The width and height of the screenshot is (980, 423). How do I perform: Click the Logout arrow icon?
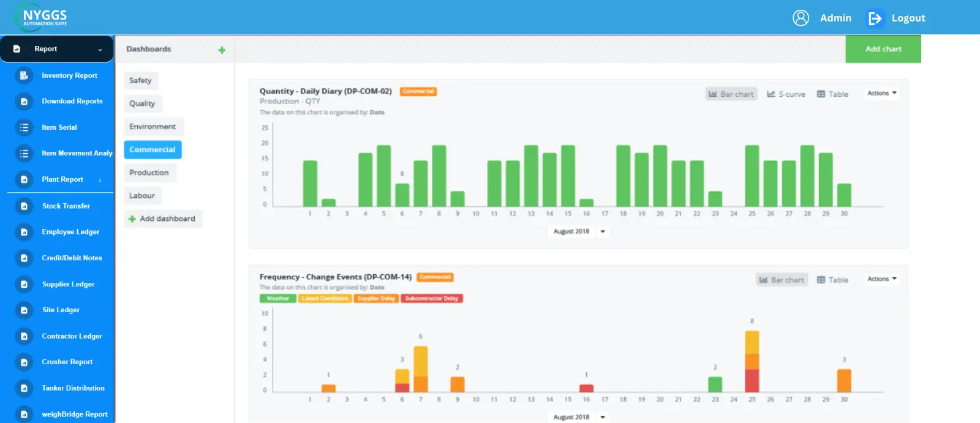tap(875, 18)
